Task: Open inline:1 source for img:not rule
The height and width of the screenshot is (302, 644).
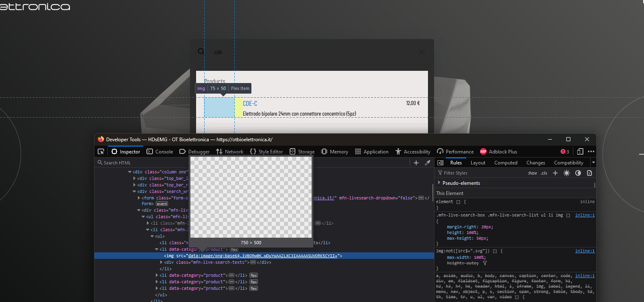Action: point(585,251)
